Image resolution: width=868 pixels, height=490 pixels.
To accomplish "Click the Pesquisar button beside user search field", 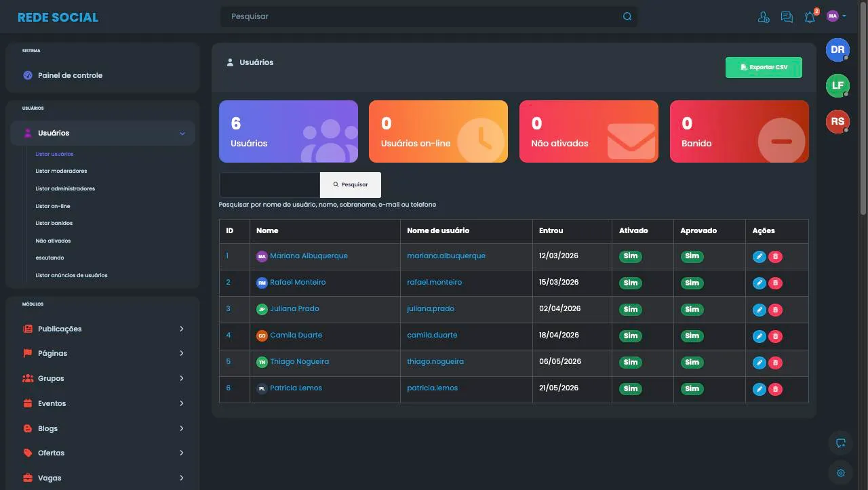I will [351, 184].
